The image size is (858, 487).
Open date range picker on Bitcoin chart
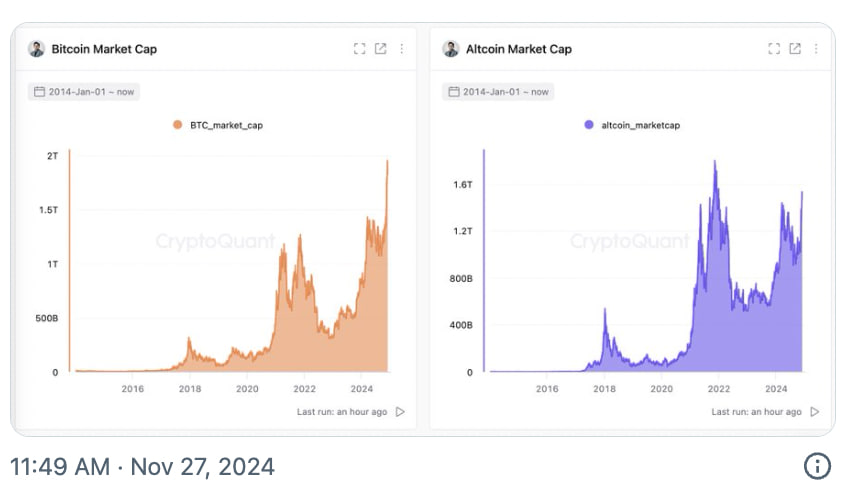point(84,91)
